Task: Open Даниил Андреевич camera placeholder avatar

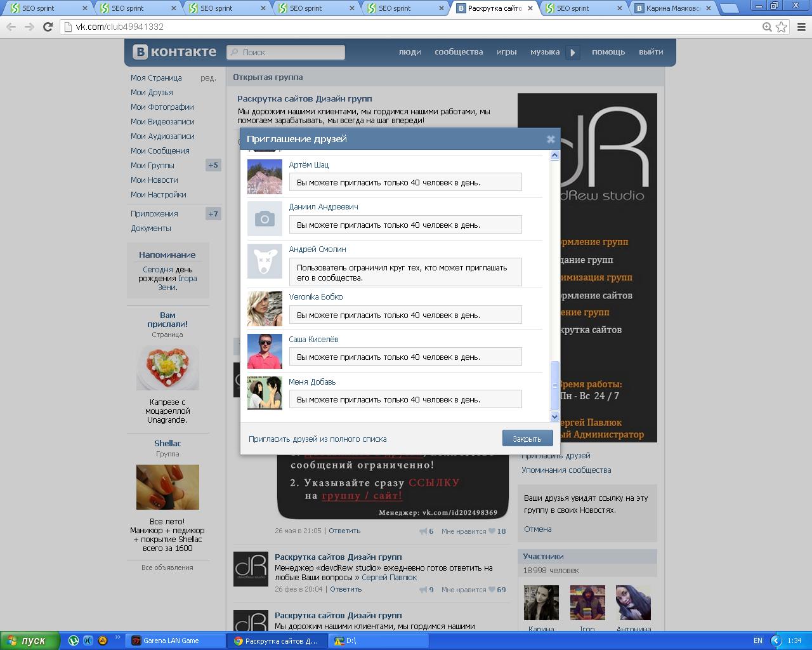Action: point(265,219)
